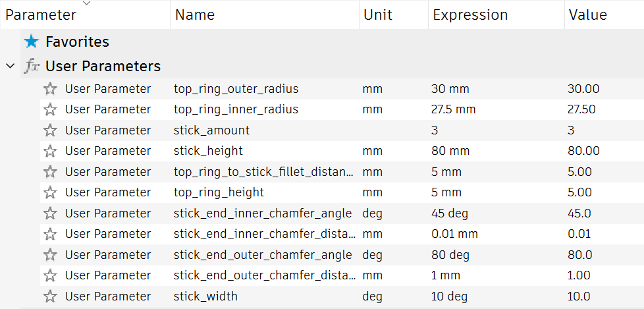Click the fx User Parameters icon
Screen dimensions: 644x309
pyautogui.click(x=32, y=67)
